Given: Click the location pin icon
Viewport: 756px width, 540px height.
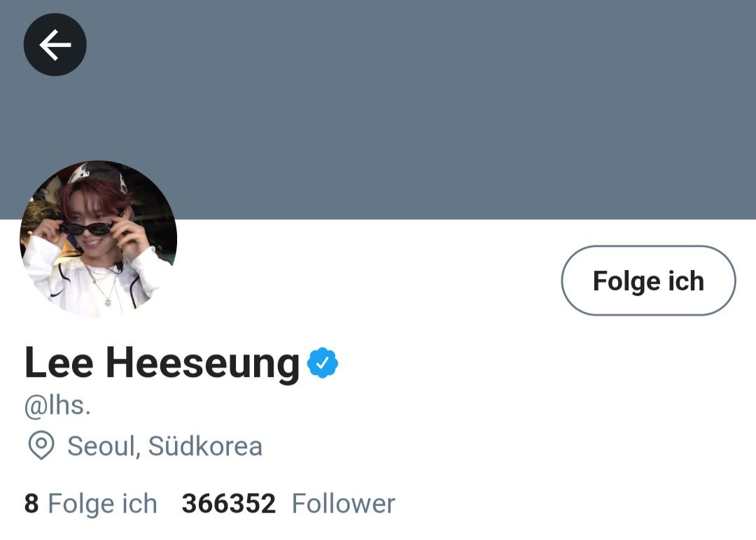Looking at the screenshot, I should click(x=41, y=445).
